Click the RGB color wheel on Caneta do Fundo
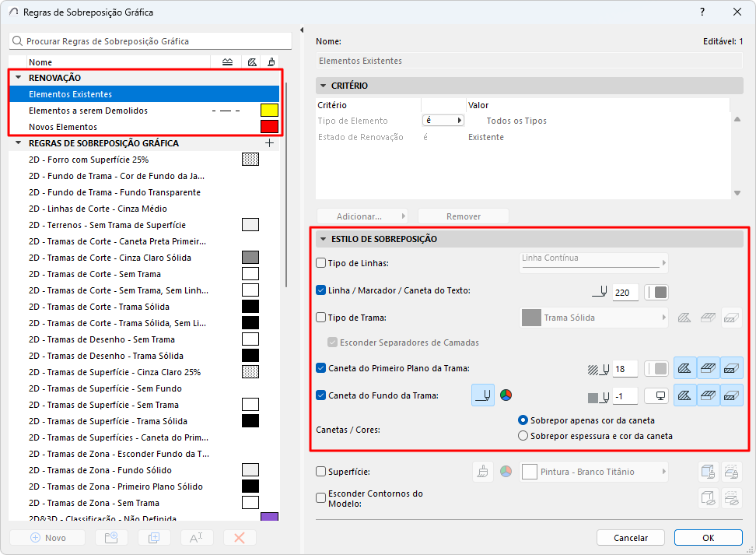The image size is (756, 555). pyautogui.click(x=506, y=395)
